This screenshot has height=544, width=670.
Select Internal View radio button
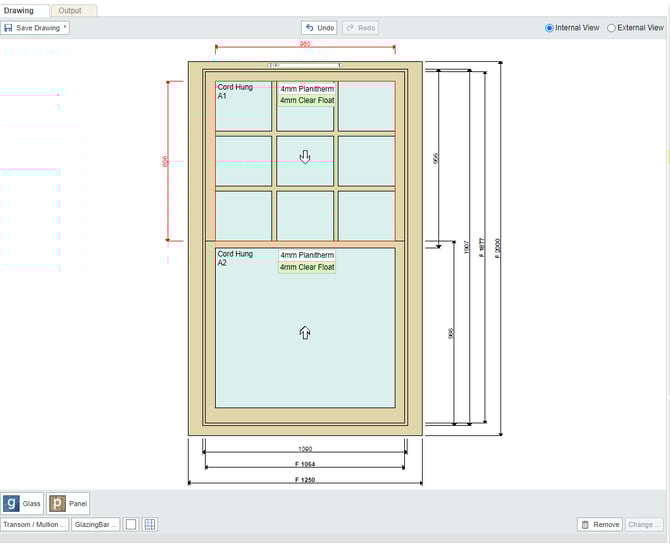550,28
